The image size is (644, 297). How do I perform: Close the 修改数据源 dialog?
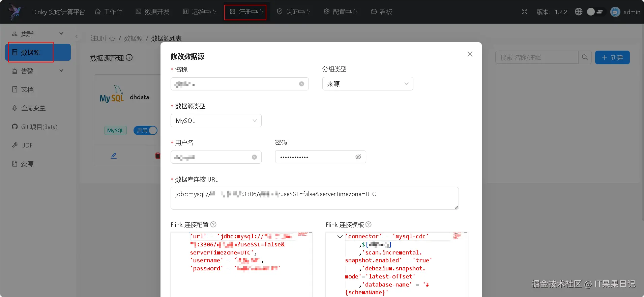(470, 54)
